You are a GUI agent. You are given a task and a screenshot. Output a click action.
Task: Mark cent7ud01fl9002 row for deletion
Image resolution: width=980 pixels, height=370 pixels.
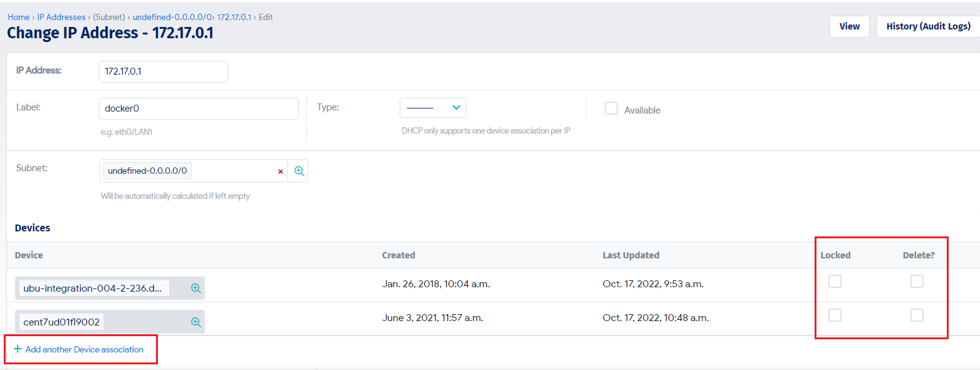(x=917, y=315)
